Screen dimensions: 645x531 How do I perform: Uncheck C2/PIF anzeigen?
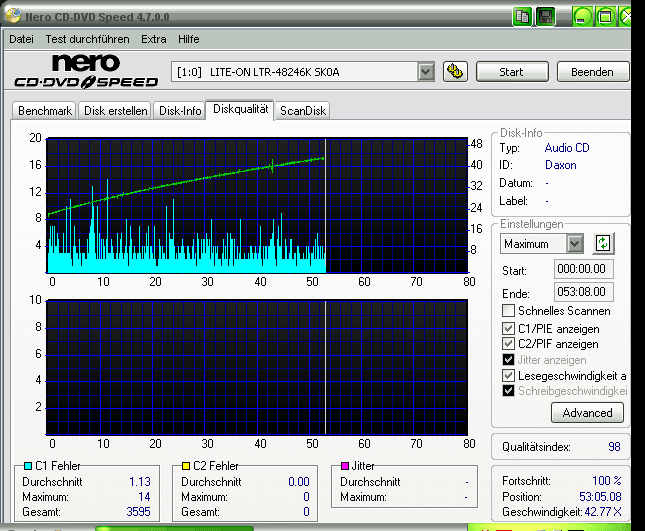508,343
